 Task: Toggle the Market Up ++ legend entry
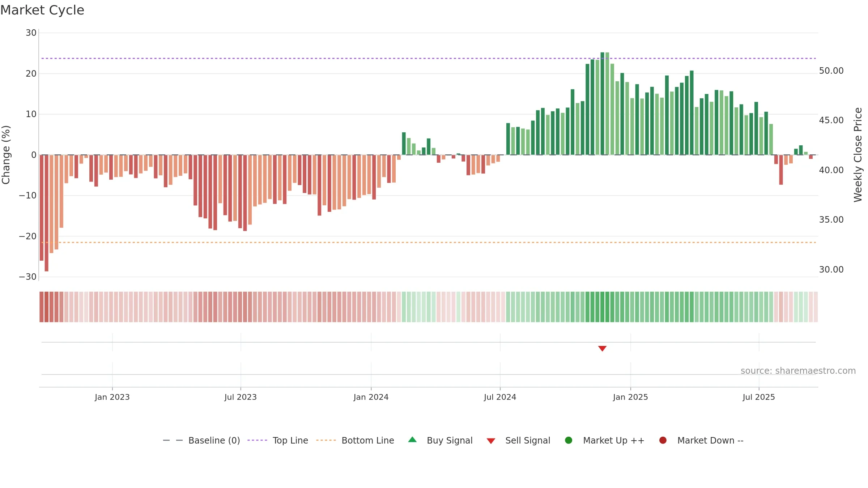(x=605, y=440)
